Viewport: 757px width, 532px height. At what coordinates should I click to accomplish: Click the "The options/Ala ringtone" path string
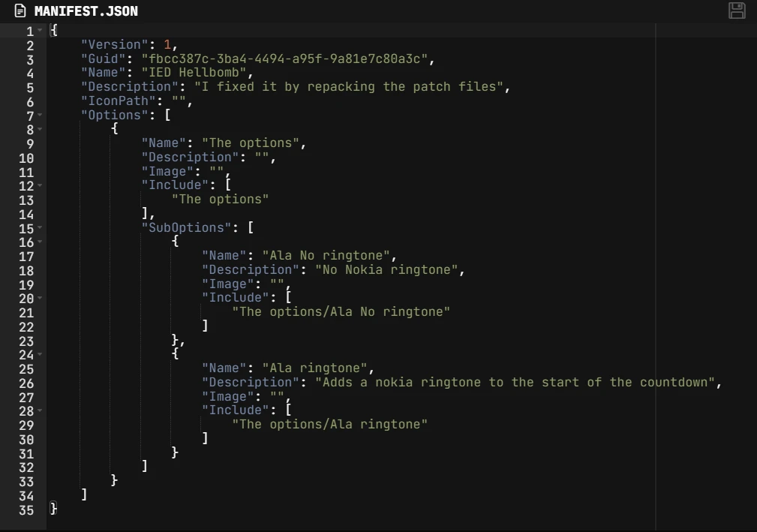coord(329,425)
